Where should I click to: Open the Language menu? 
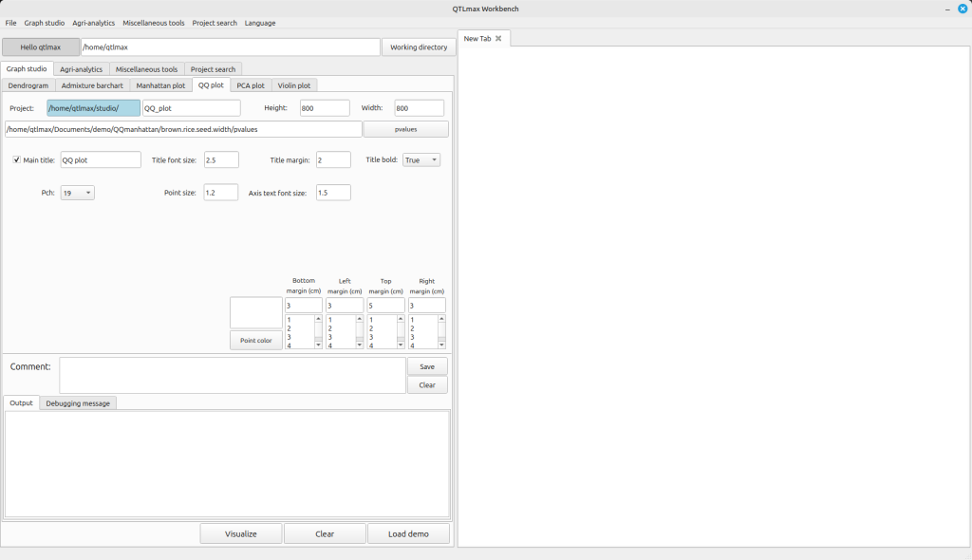[x=260, y=23]
